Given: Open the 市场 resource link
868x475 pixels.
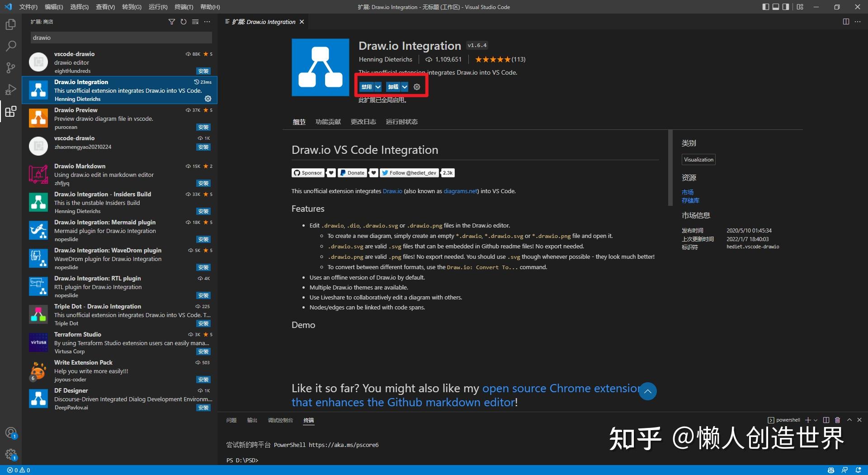Looking at the screenshot, I should (688, 192).
